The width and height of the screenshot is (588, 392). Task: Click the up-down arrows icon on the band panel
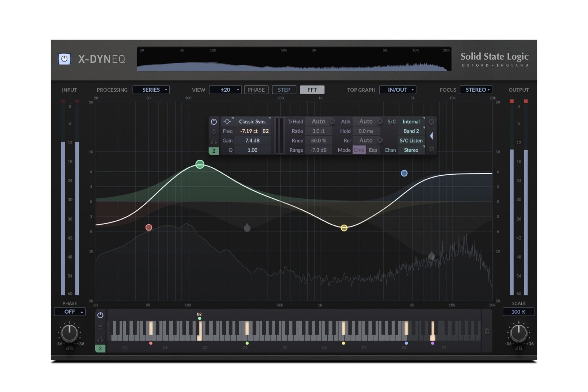(x=214, y=131)
